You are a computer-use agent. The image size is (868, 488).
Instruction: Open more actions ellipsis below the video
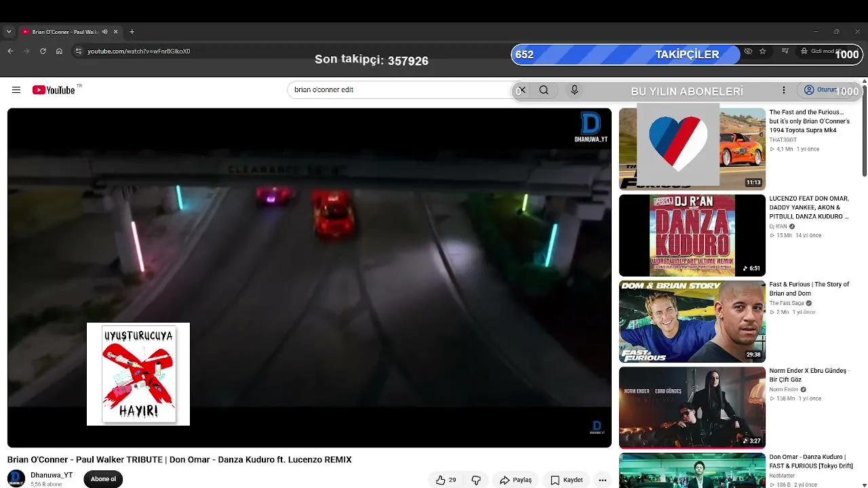pos(602,480)
